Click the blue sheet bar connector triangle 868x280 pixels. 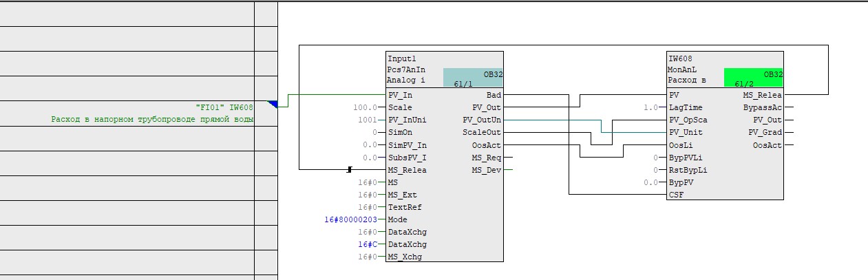273,104
